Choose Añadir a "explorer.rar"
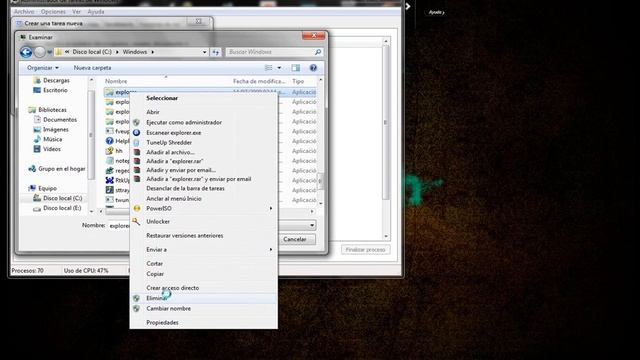This screenshot has width=640, height=360. pyautogui.click(x=175, y=161)
